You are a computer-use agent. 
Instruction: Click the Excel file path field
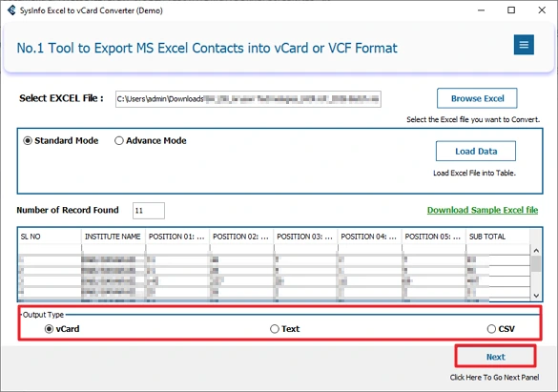(x=248, y=99)
